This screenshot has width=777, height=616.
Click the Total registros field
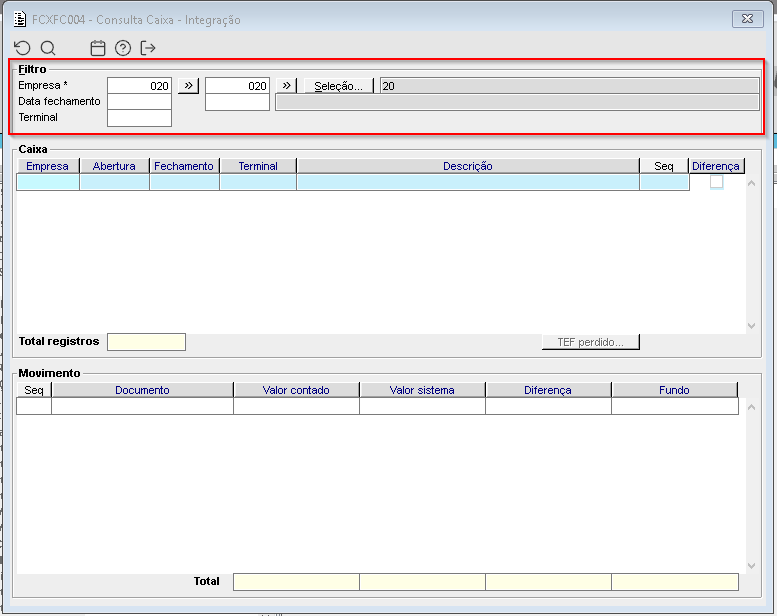146,342
